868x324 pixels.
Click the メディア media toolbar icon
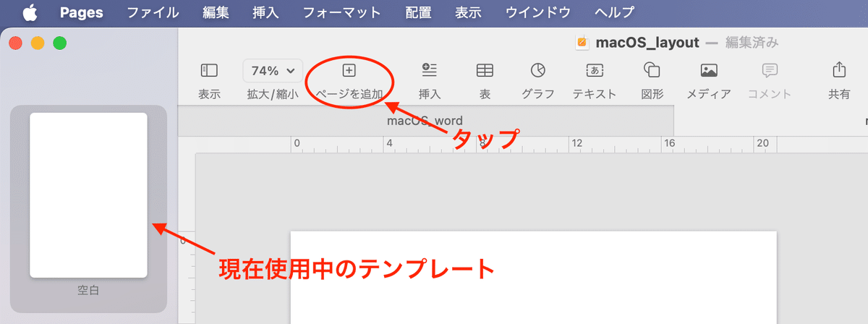709,70
